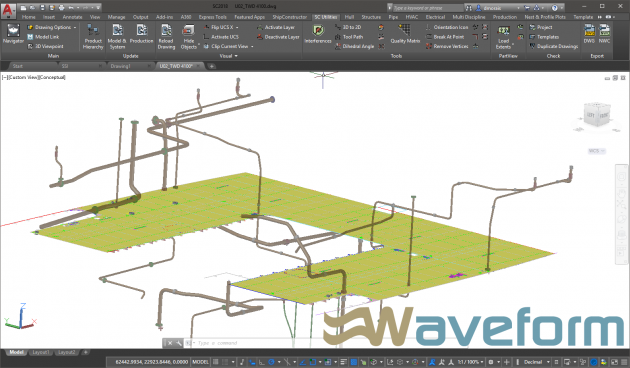Click the Remove Vertices button
The height and width of the screenshot is (368, 630).
click(447, 46)
